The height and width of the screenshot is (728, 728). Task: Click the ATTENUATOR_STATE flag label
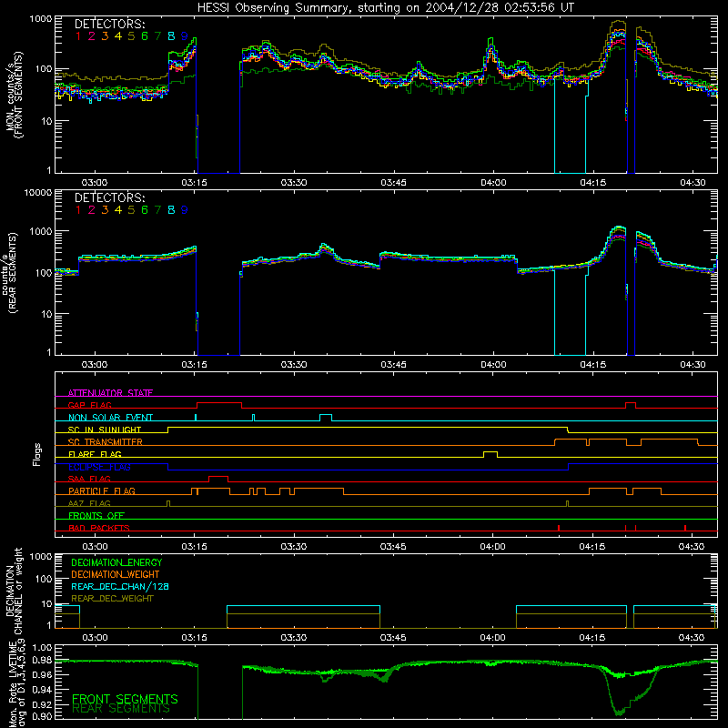110,393
